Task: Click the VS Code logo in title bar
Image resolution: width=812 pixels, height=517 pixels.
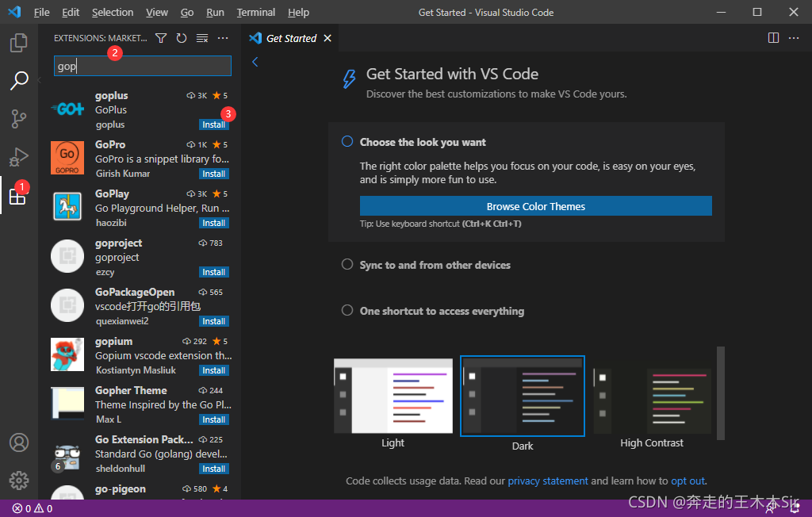Action: [14, 12]
